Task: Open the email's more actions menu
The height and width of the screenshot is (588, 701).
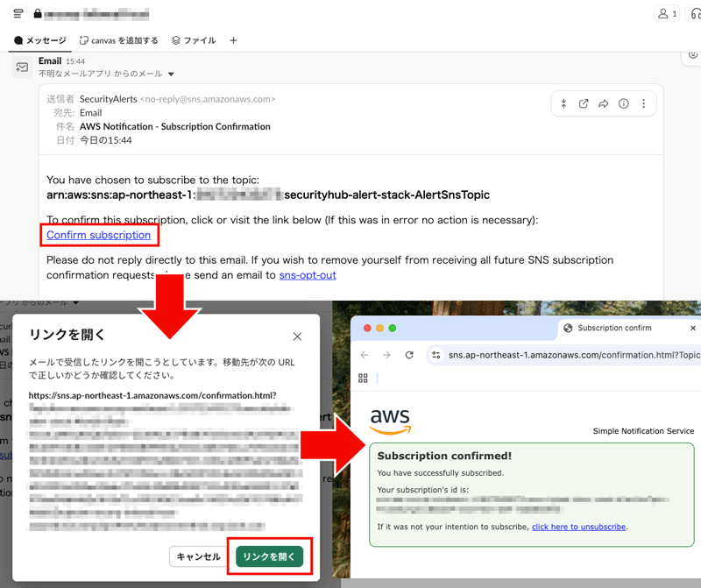Action: [x=644, y=103]
